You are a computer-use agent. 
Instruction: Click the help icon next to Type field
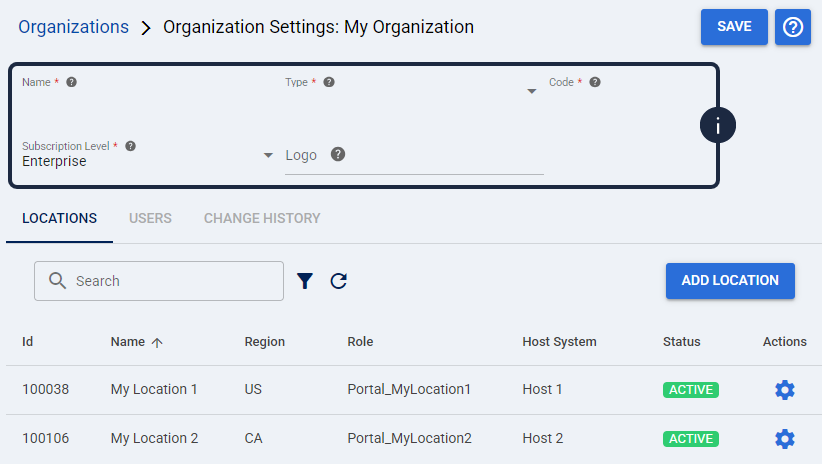pos(329,82)
